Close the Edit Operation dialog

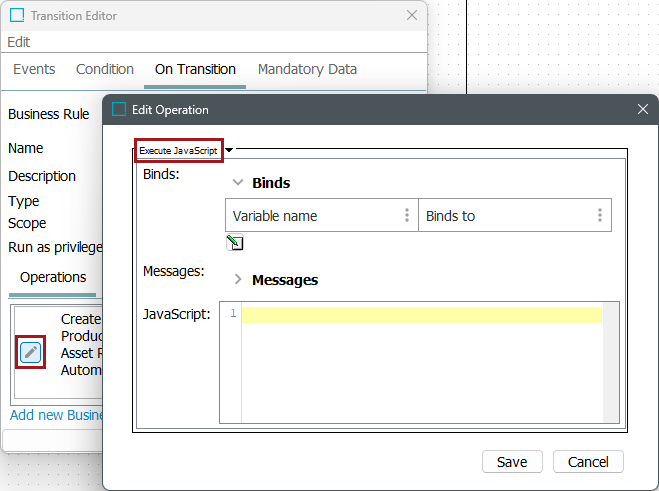tap(643, 109)
